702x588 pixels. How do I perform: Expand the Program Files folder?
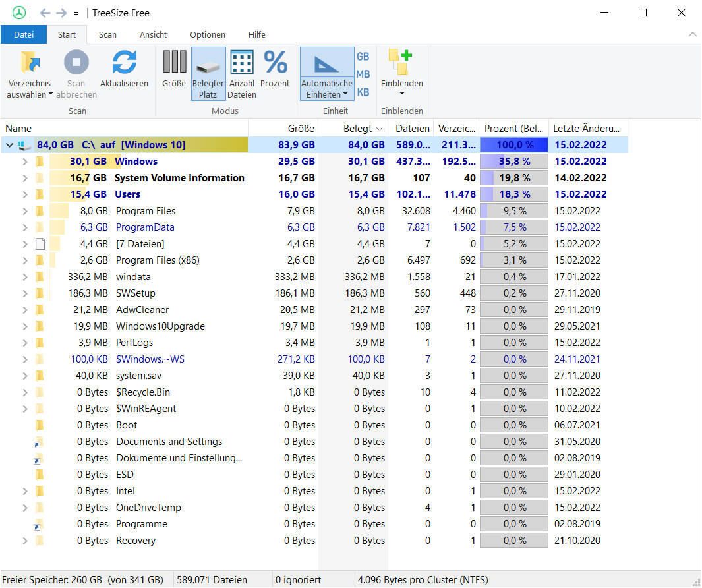point(25,211)
